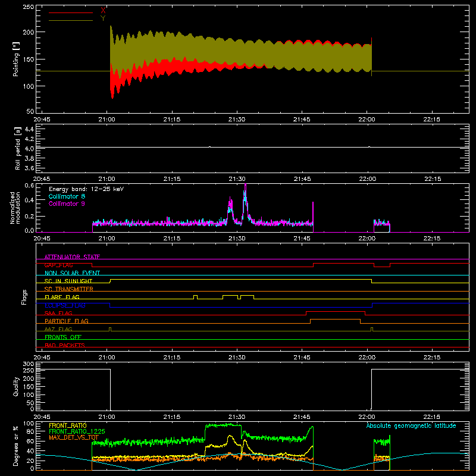Click the 22:15 time label under Quality plot
Image resolution: width=476 pixels, height=476 pixels.
click(x=432, y=417)
